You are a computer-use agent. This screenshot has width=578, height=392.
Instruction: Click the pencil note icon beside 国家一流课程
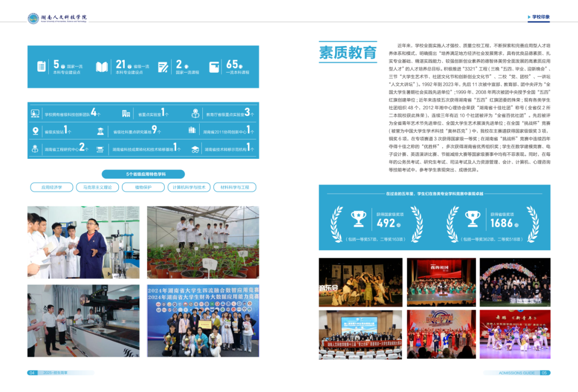pos(163,67)
